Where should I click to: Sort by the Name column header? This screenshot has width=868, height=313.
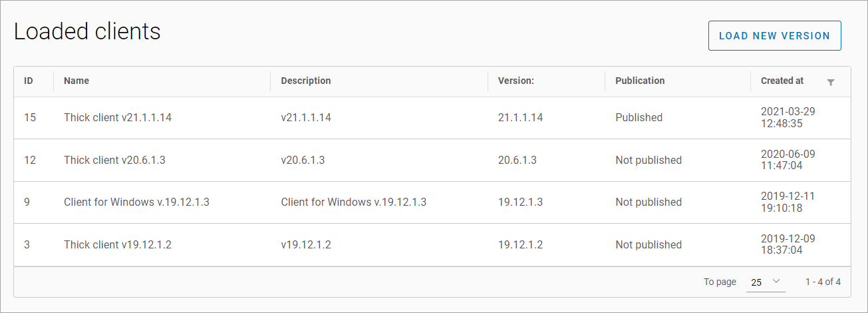coord(76,81)
